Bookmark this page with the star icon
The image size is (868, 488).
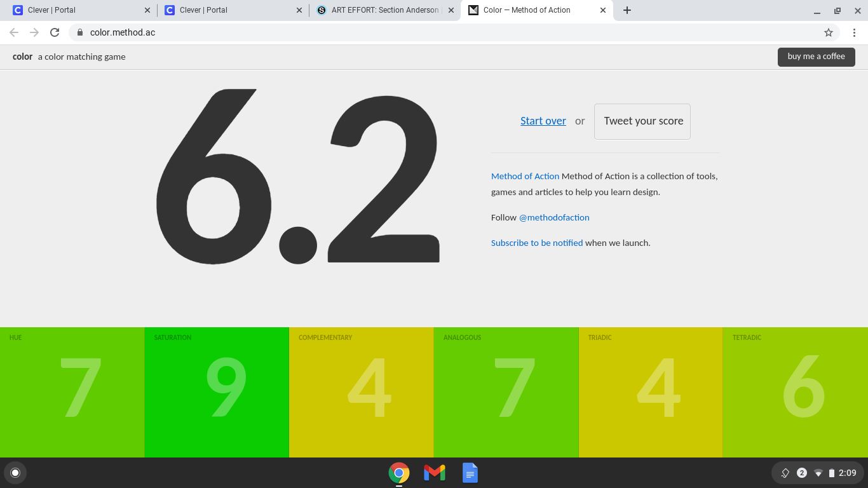[x=828, y=32]
